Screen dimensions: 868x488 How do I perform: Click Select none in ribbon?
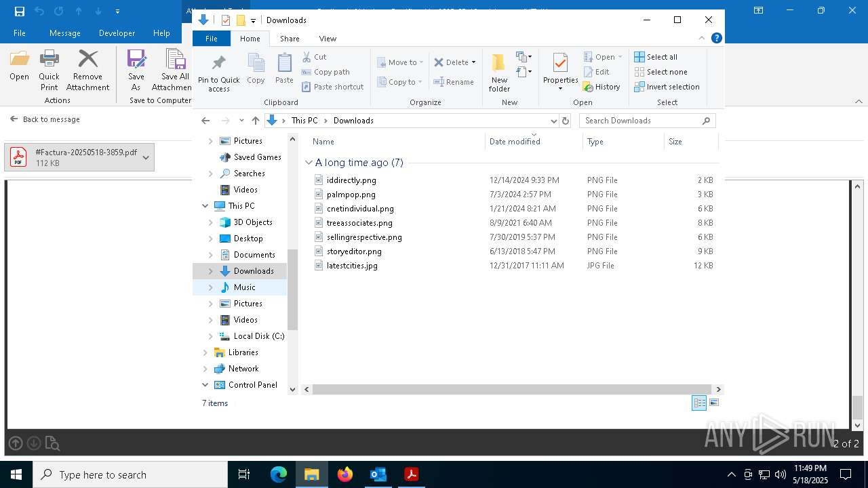[660, 72]
